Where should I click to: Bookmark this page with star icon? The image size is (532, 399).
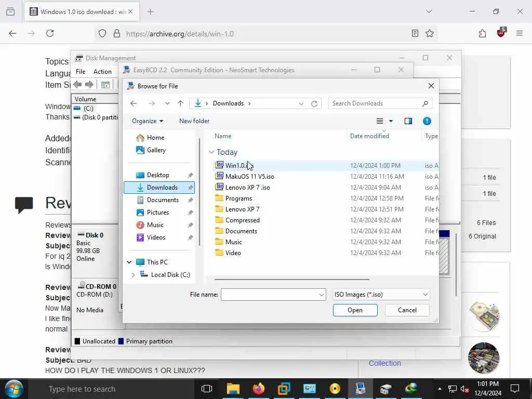(430, 33)
